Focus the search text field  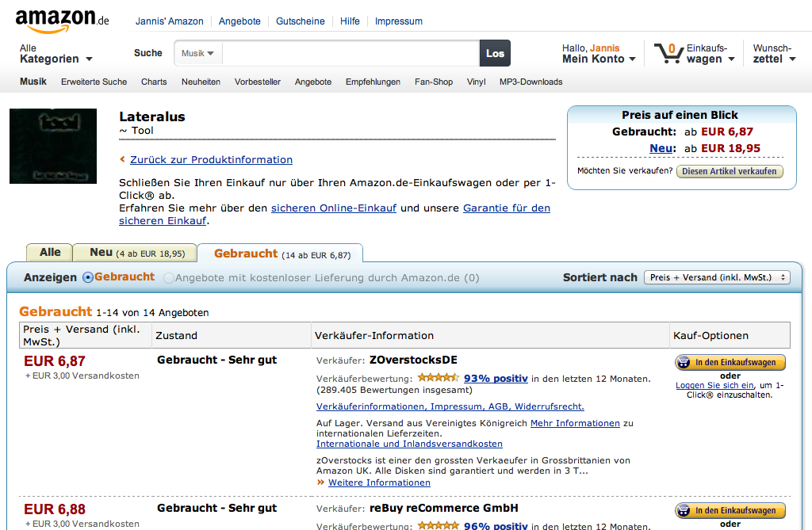pos(350,53)
